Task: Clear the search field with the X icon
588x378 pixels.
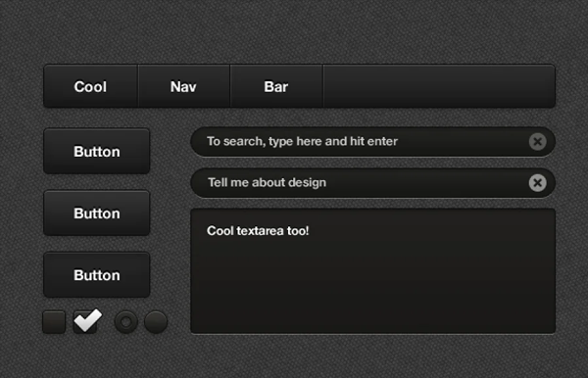Action: 537,142
